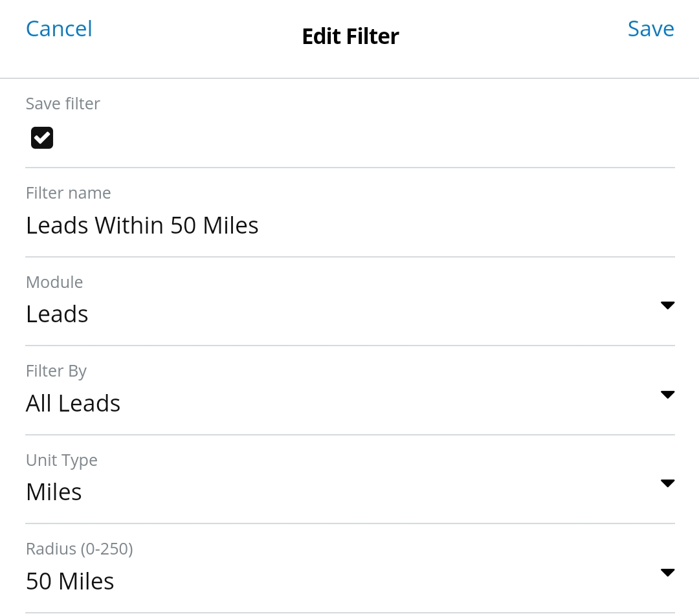Screen dimensions: 699x616
Task: Click the '50 Miles' radius value
Action: point(70,581)
